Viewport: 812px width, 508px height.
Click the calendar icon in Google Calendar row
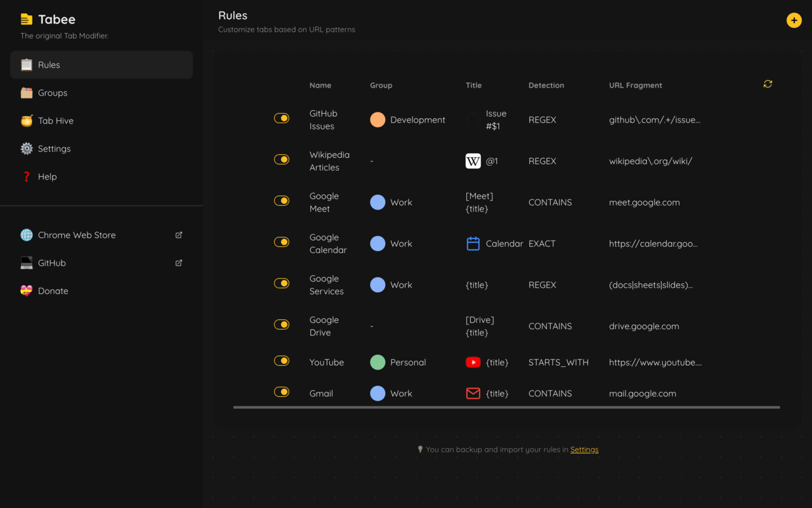473,243
